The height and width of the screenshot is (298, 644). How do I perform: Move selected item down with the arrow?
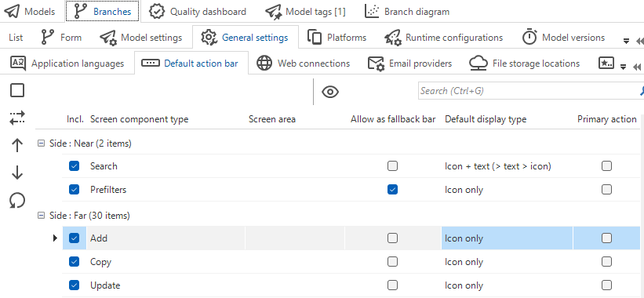16,173
